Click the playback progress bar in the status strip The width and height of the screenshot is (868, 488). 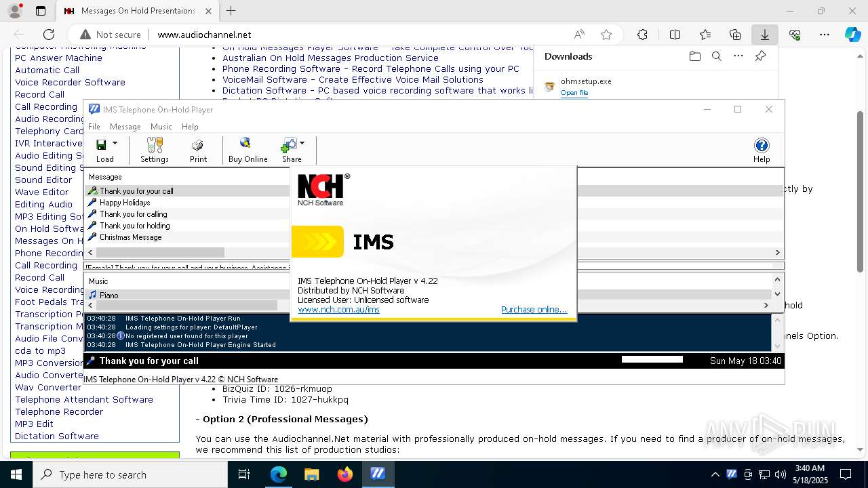coord(652,360)
